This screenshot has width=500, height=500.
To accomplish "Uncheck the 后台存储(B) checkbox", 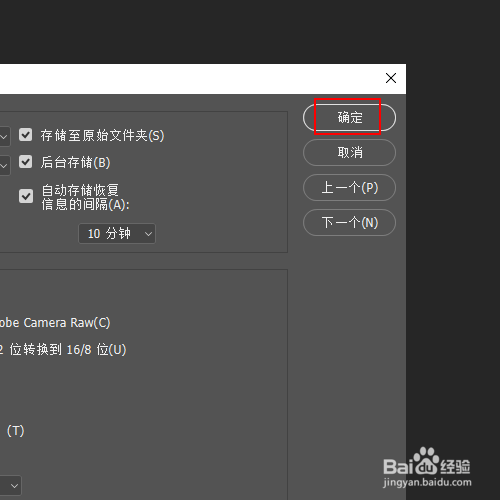I will click(x=26, y=162).
